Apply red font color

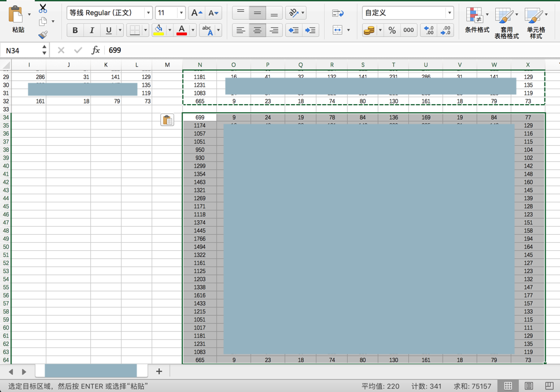[x=182, y=30]
